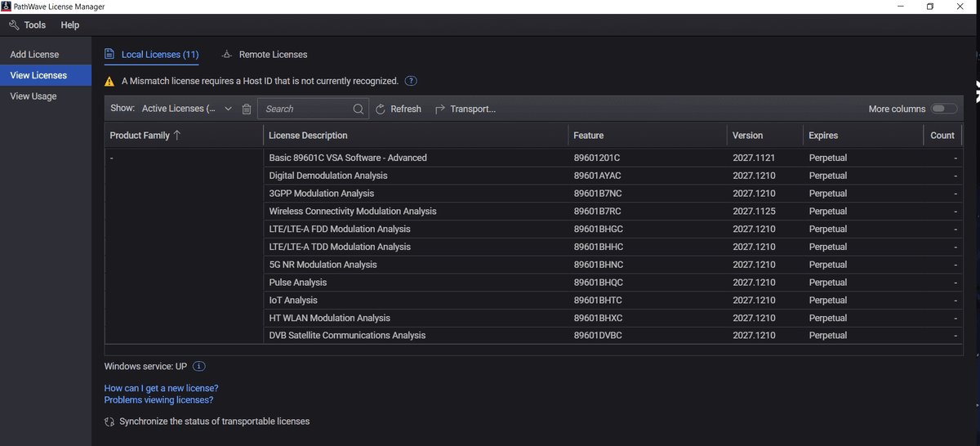Click the info icon beside Windows service

pyautogui.click(x=198, y=366)
